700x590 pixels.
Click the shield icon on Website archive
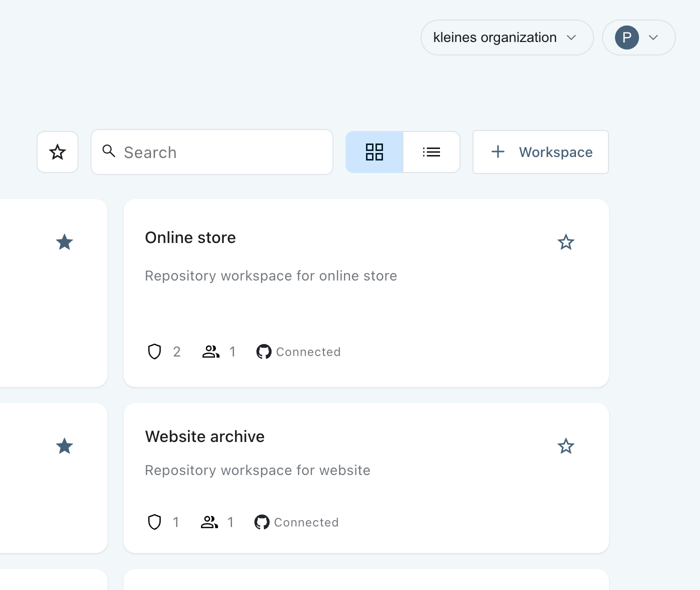[154, 522]
